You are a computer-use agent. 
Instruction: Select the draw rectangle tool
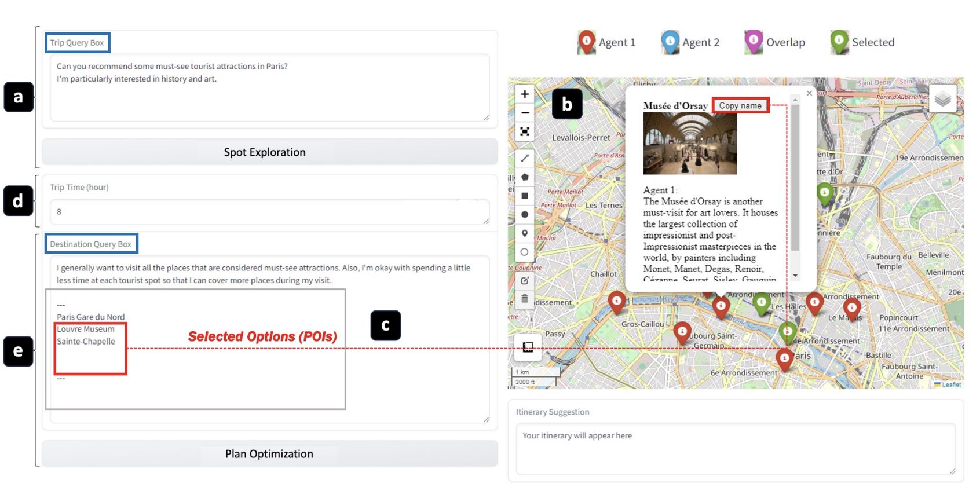click(x=525, y=196)
